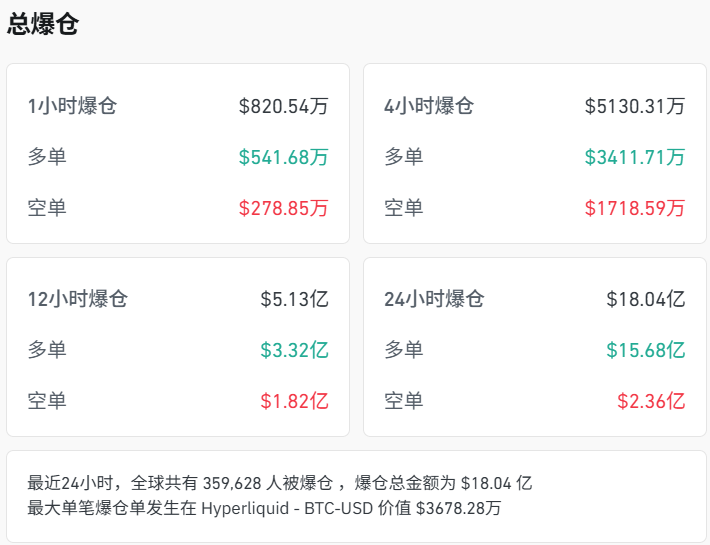Click the 总爆仓 heading
The height and width of the screenshot is (545, 710).
tap(43, 25)
